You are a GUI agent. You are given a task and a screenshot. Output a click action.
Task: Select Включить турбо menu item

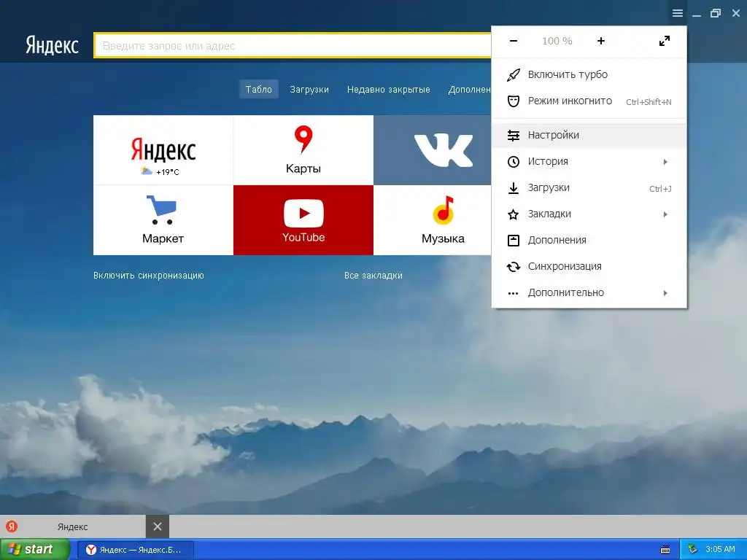tap(589, 75)
